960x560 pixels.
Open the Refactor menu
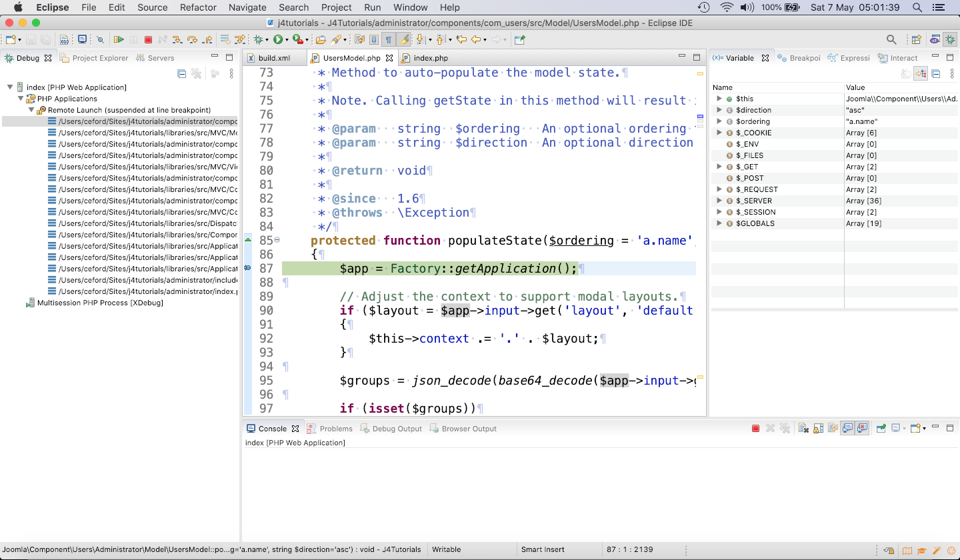(x=198, y=8)
